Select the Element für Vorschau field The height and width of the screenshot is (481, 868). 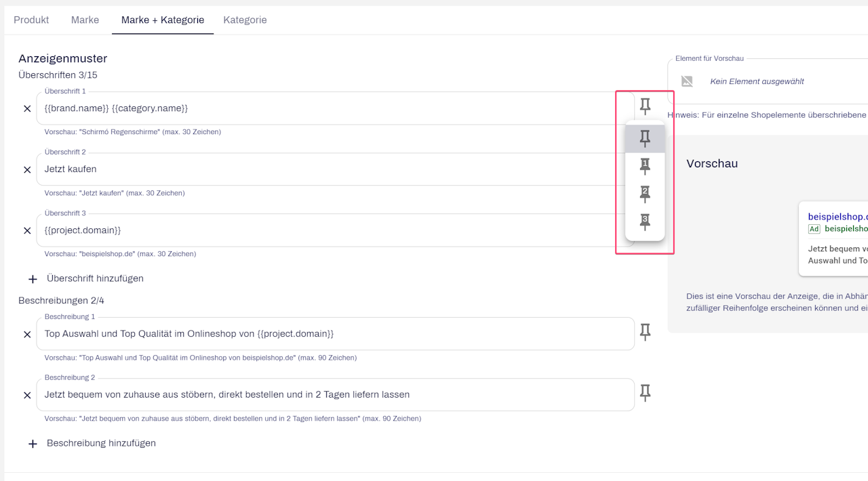tap(768, 81)
